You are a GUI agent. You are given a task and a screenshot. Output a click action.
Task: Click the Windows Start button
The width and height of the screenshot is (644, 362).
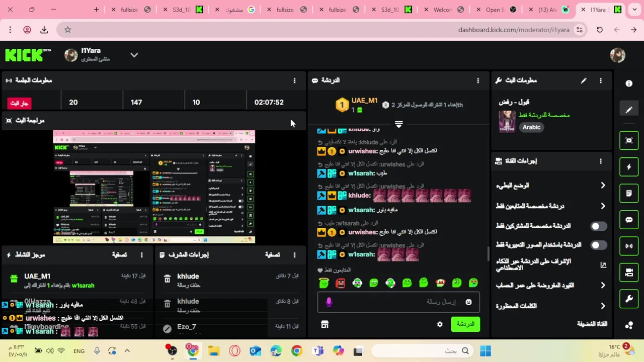(486, 351)
